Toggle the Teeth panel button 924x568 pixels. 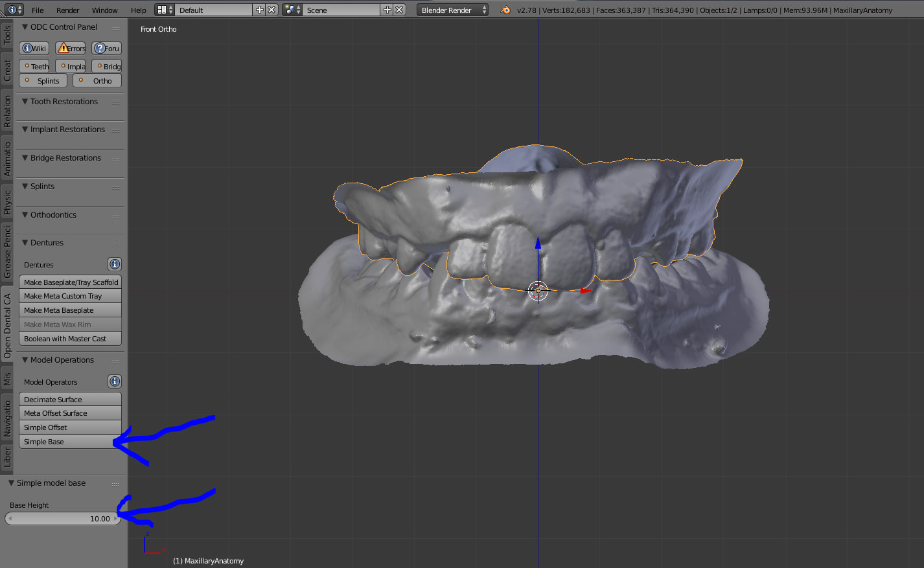[x=34, y=66]
